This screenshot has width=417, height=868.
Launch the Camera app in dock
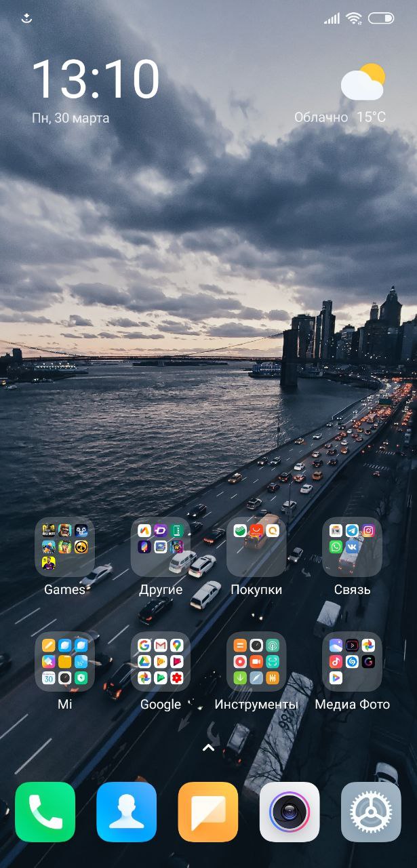click(x=290, y=812)
